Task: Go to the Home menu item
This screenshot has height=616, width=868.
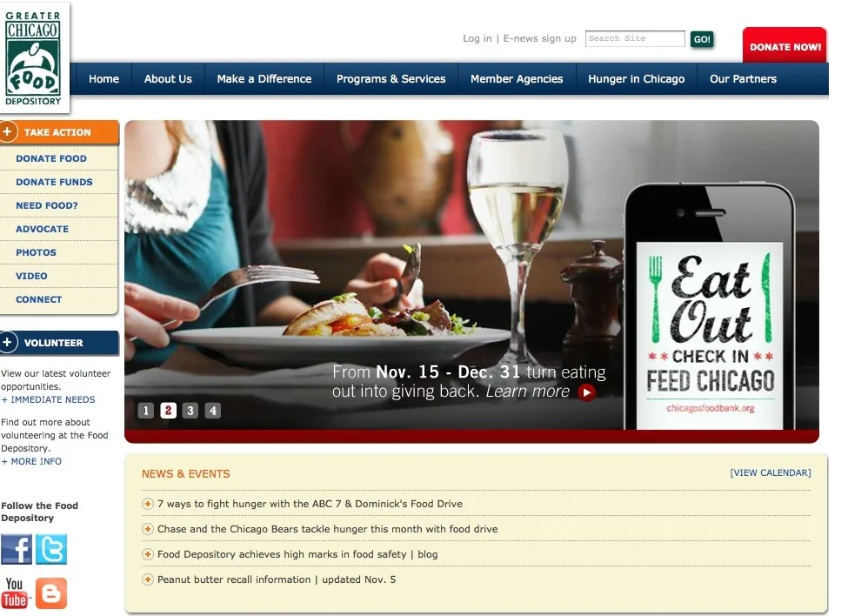Action: click(x=104, y=78)
